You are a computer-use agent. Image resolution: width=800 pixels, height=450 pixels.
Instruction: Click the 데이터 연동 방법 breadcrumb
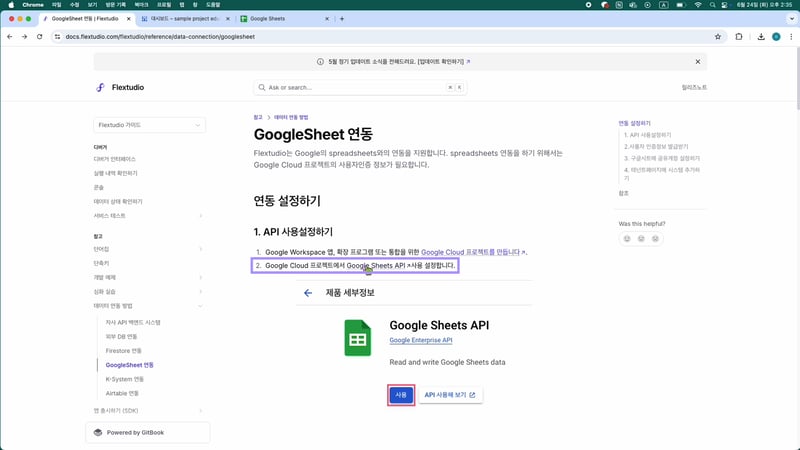point(291,117)
